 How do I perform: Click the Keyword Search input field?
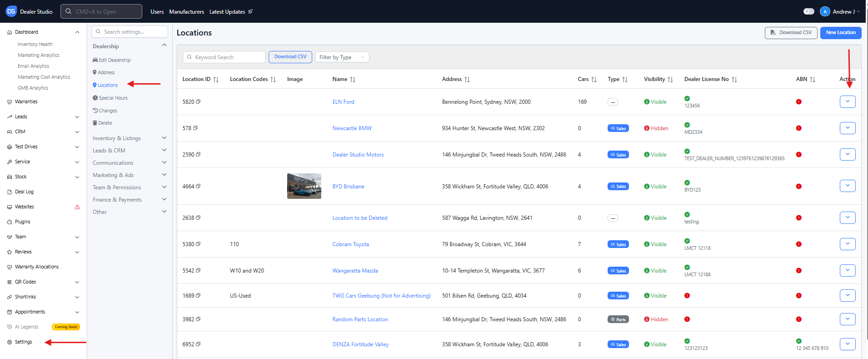tap(224, 57)
